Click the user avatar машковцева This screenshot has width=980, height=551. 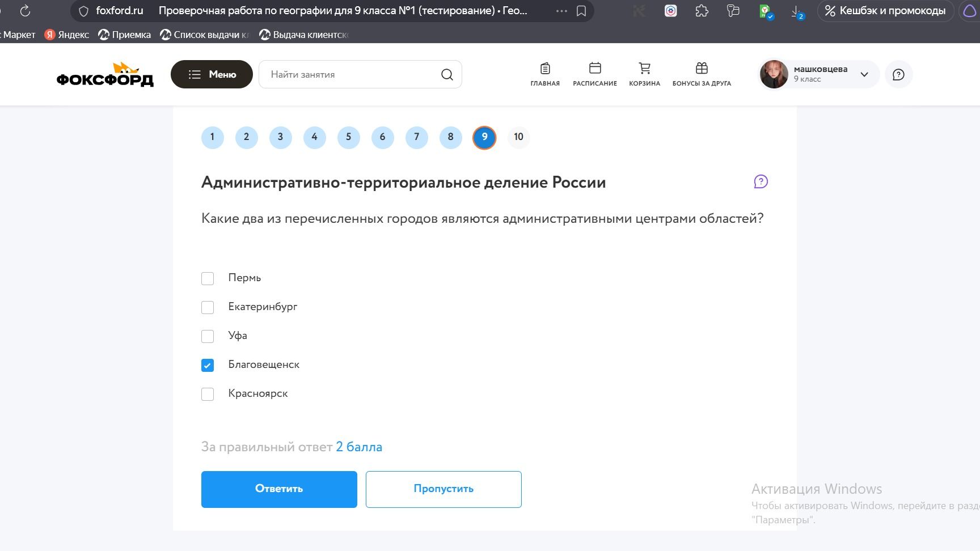coord(774,74)
